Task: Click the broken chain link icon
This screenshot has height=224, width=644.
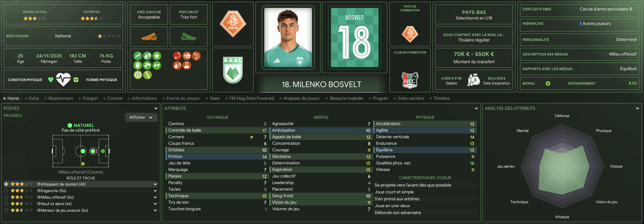Action: coord(196,56)
